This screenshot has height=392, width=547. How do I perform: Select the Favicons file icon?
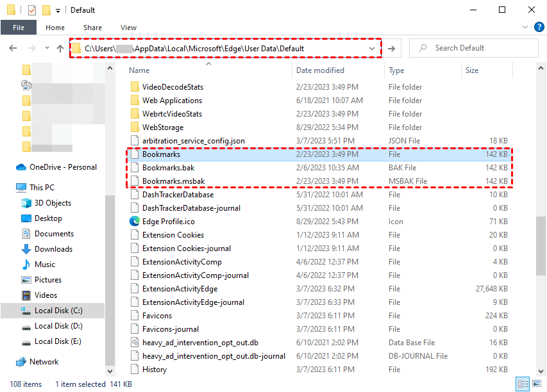coord(135,316)
